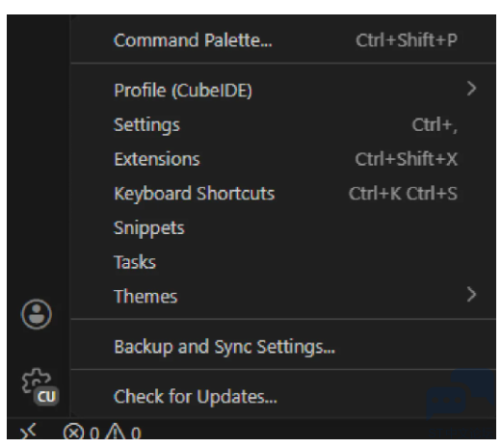502x448 pixels.
Task: Open the Accounts icon in activity bar
Action: click(x=37, y=314)
